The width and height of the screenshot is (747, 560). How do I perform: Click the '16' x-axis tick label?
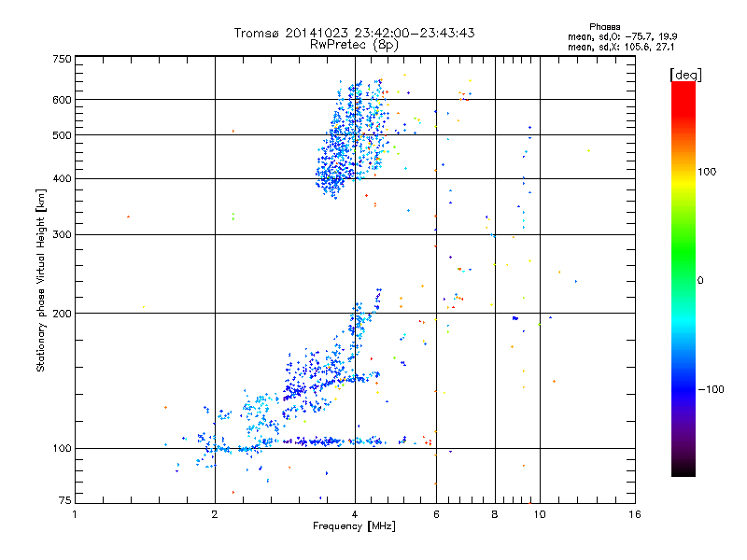tap(635, 514)
